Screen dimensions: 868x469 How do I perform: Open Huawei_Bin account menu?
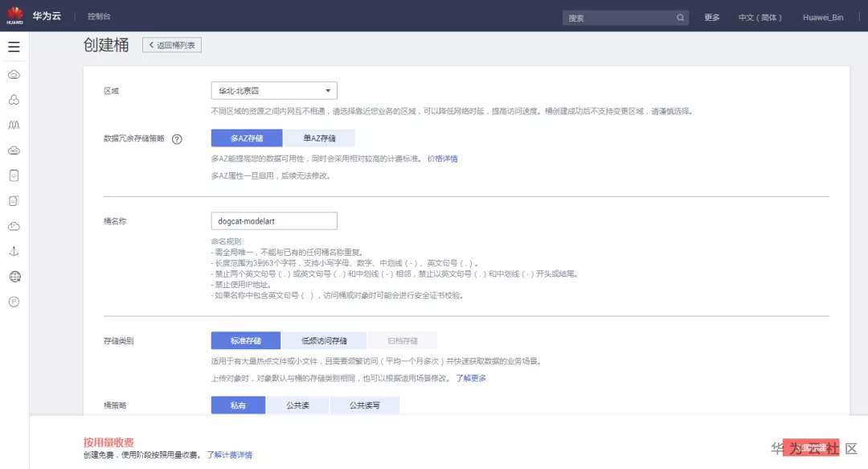823,17
